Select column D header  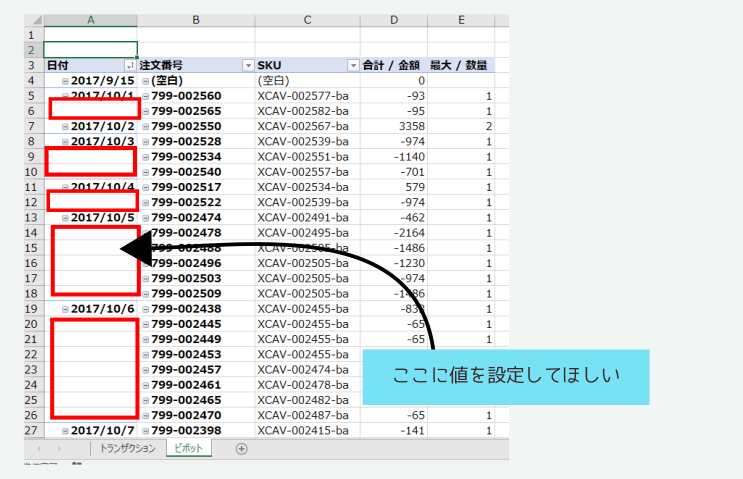394,20
